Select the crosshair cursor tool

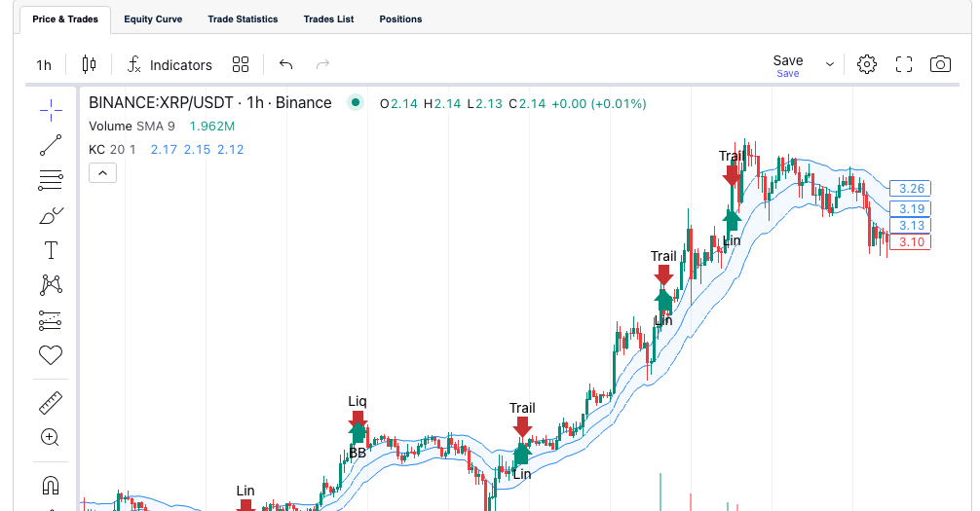pyautogui.click(x=51, y=109)
